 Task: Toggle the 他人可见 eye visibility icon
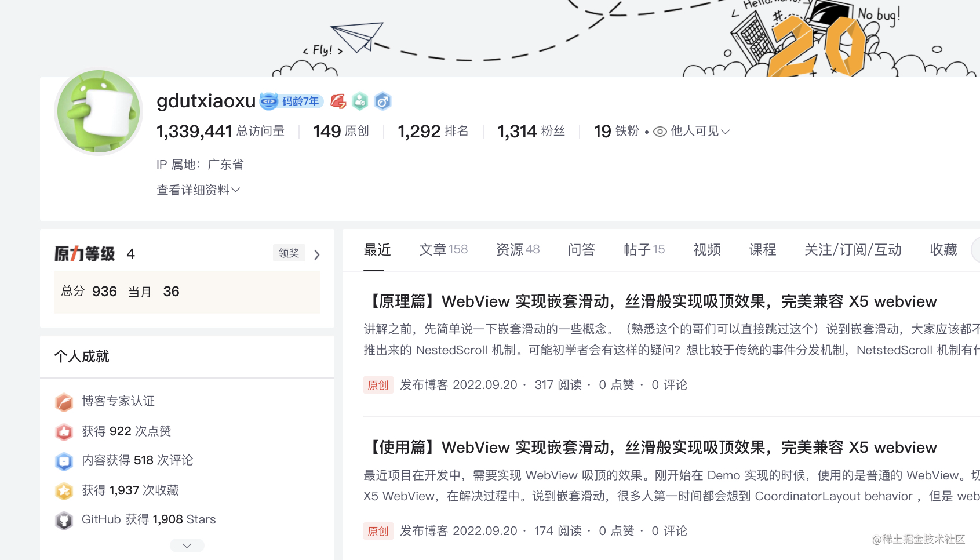pos(660,132)
